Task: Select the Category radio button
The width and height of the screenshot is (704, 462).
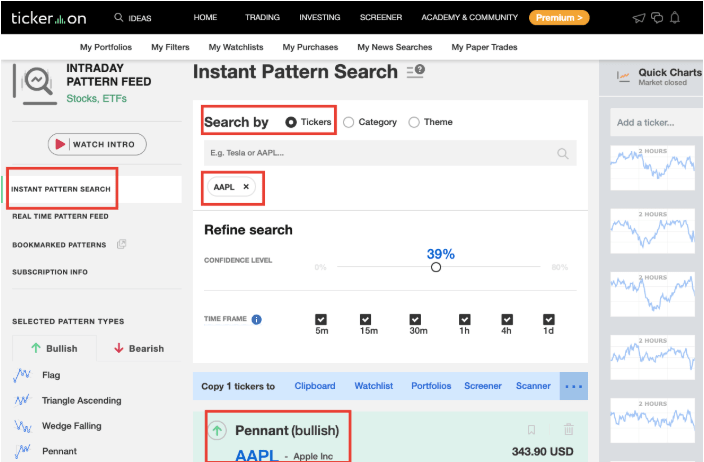Action: coord(348,122)
